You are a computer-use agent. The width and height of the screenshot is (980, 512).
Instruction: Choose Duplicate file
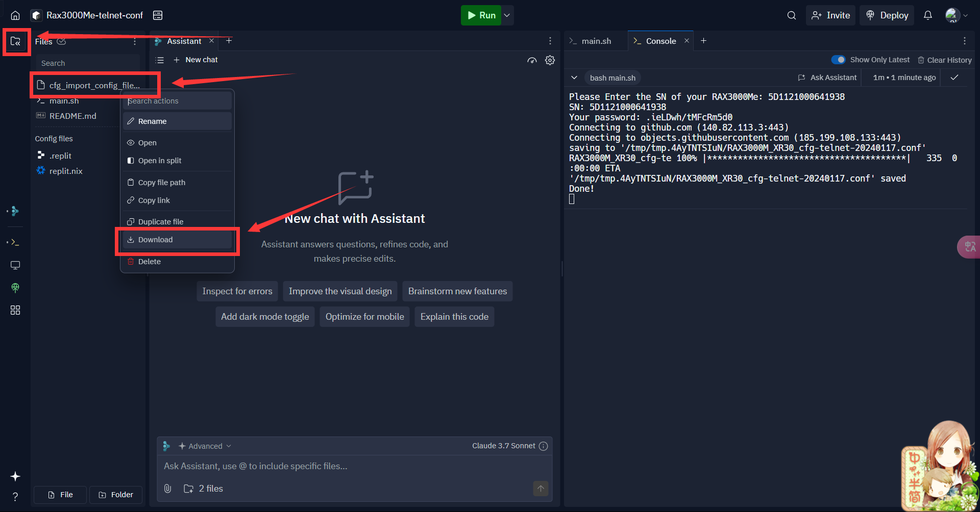coord(177,222)
